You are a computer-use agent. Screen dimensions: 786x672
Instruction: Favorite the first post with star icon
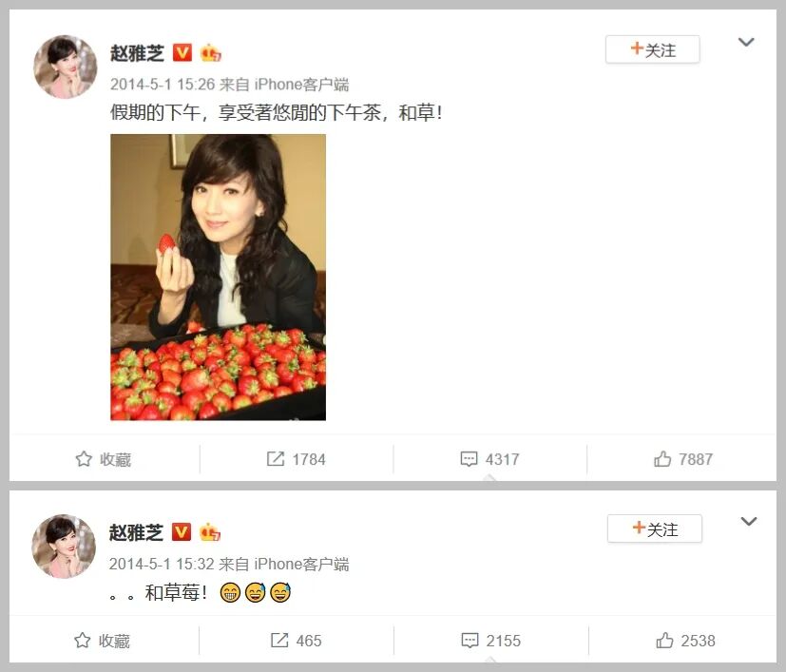[104, 459]
